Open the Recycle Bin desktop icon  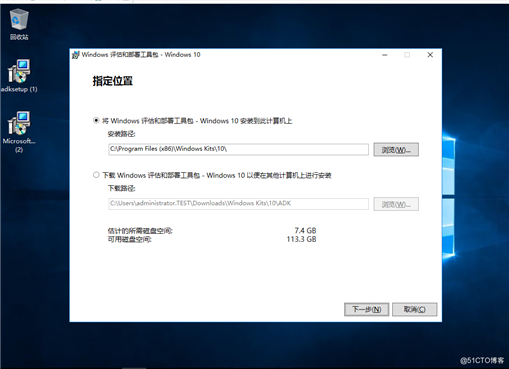19,24
